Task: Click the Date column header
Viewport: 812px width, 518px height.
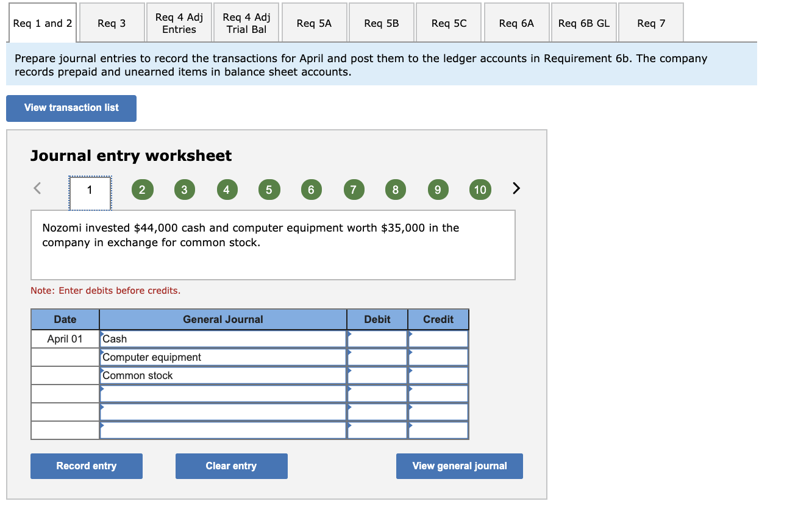Action: pyautogui.click(x=65, y=319)
